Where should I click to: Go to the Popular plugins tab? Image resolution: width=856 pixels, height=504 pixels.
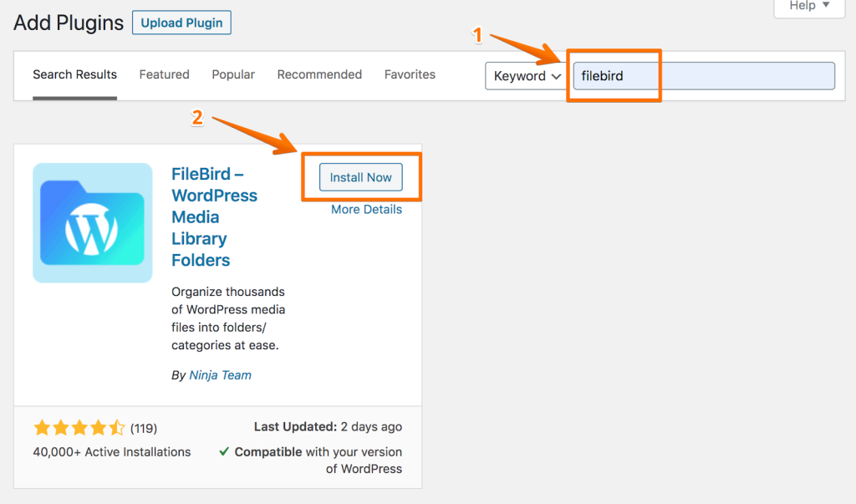coord(233,75)
